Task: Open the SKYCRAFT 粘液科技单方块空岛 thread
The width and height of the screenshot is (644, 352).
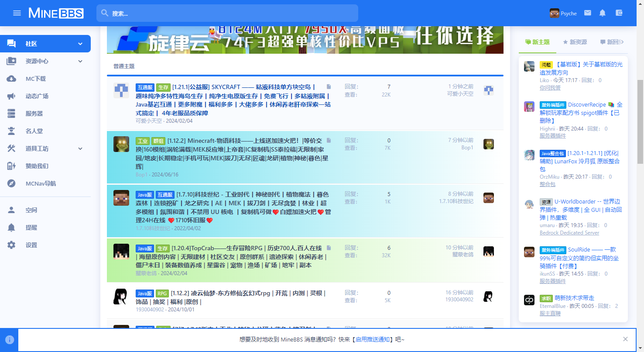Action: pos(233,100)
